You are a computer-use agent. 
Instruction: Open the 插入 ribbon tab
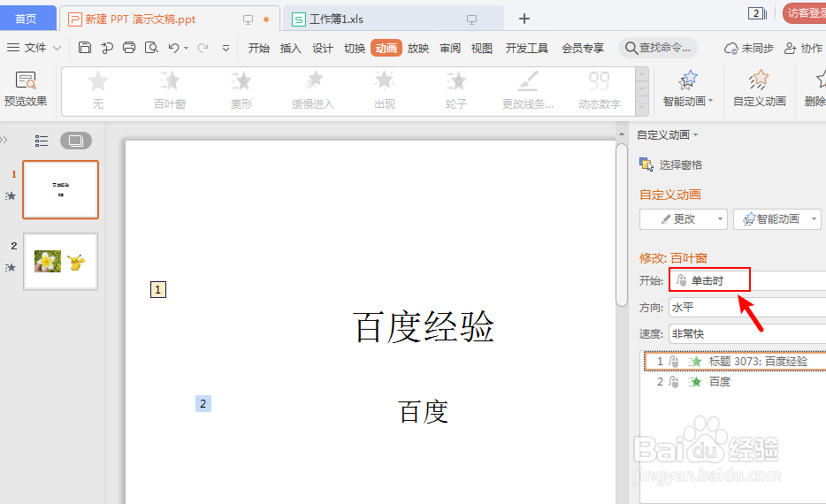[290, 49]
